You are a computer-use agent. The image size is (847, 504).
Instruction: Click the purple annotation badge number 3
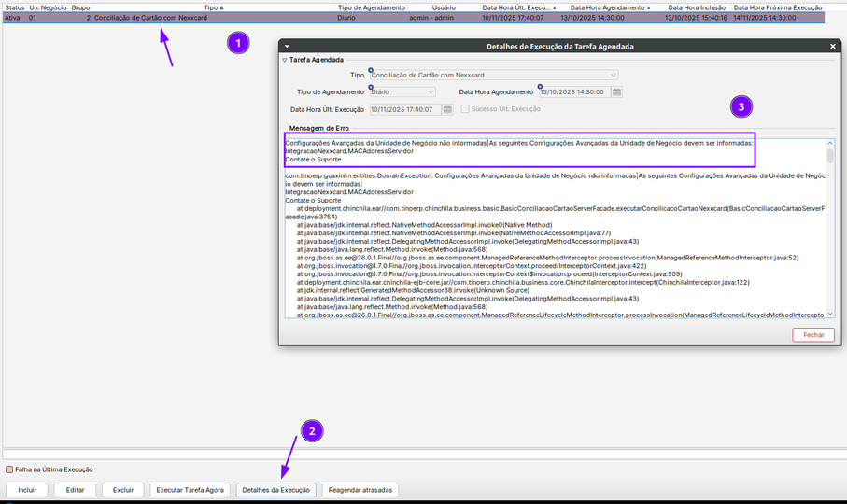pos(741,107)
